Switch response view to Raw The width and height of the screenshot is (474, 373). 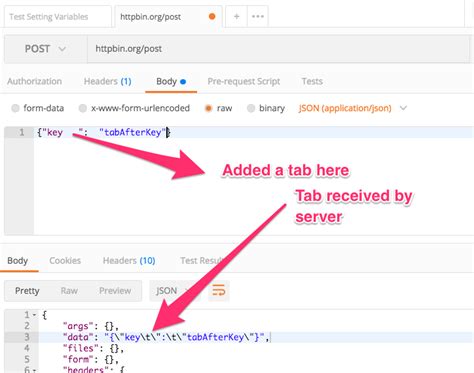[x=69, y=291]
